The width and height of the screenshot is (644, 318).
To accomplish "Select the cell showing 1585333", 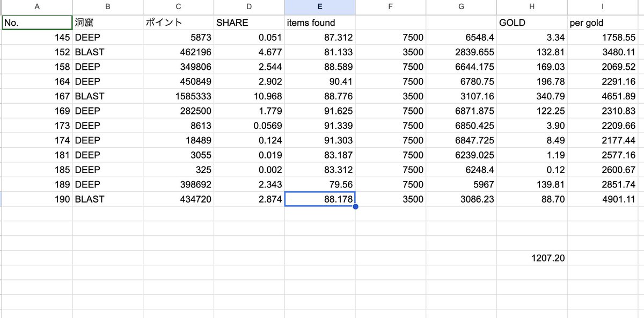I will [177, 96].
